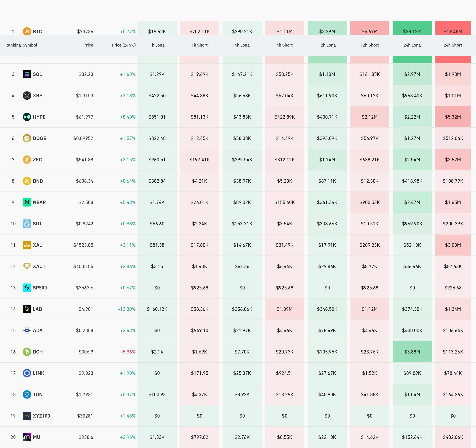Click MU 24h Short value $482.06K

point(453,437)
